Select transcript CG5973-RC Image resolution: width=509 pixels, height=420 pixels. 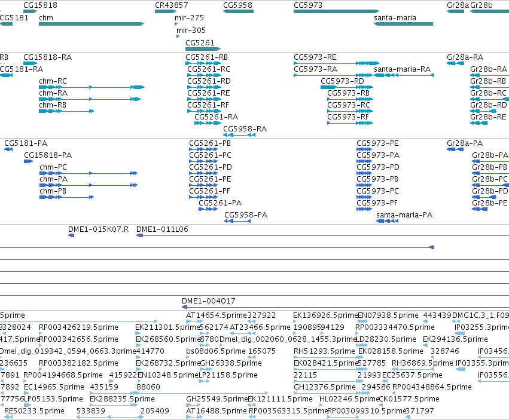pos(350,111)
